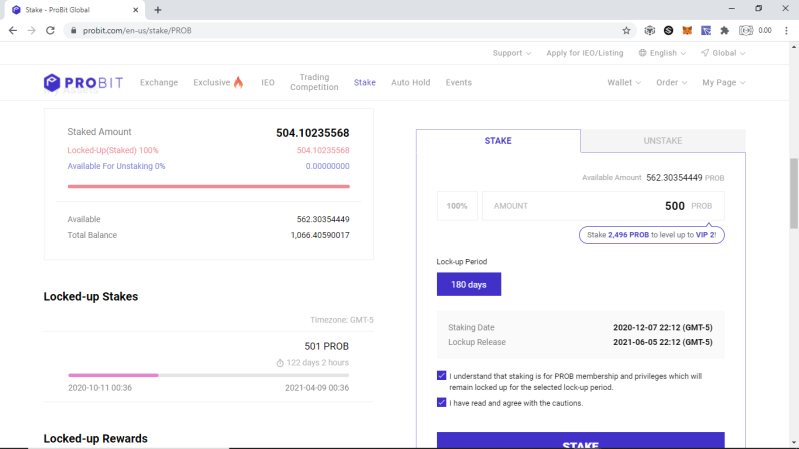Go forward in browser history
The width and height of the screenshot is (799, 449).
(32, 31)
